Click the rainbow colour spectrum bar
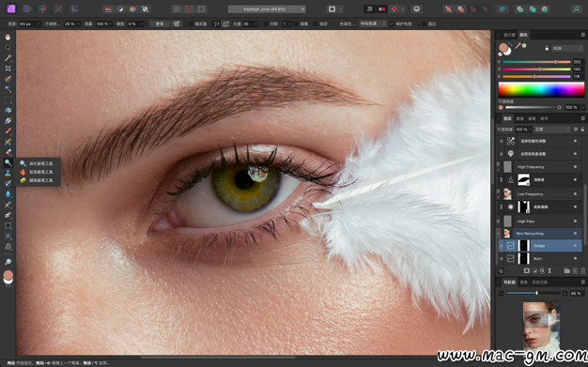Screen dimensions: 588x367 541,89
